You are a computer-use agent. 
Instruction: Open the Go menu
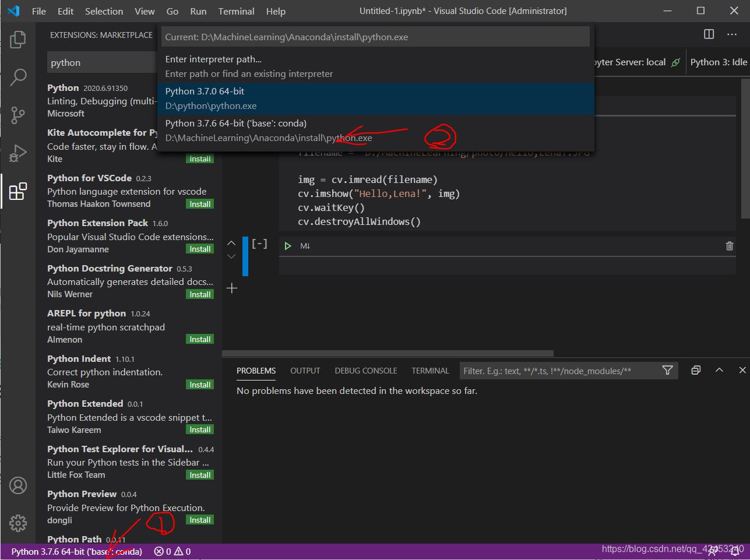point(172,11)
